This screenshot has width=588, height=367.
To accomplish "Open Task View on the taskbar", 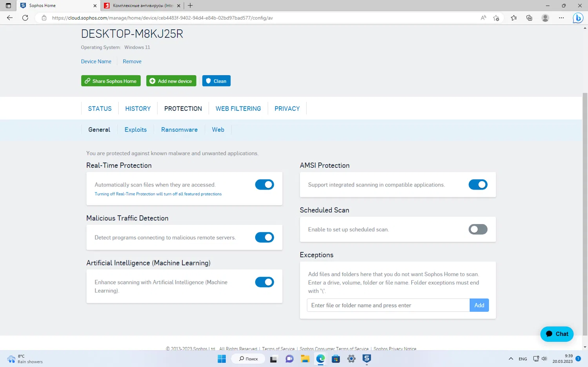I will [x=274, y=359].
